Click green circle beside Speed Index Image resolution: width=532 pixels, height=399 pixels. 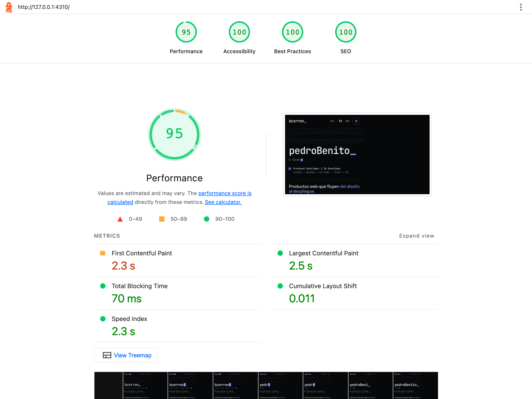click(x=103, y=319)
